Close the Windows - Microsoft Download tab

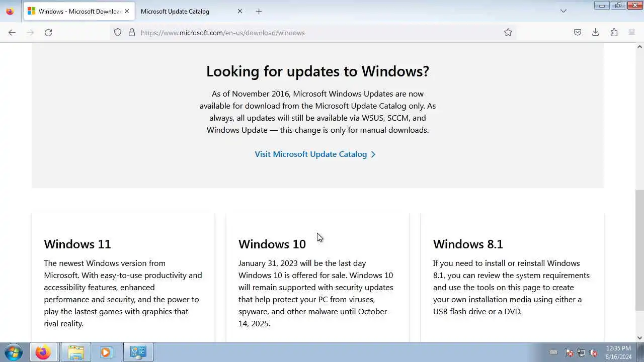(x=127, y=11)
